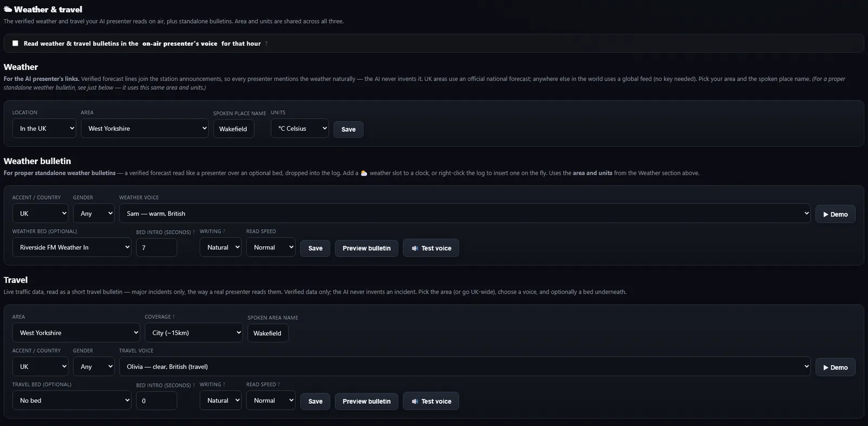This screenshot has height=426, width=868.
Task: Click the travel Spoken area name field
Action: coord(267,333)
